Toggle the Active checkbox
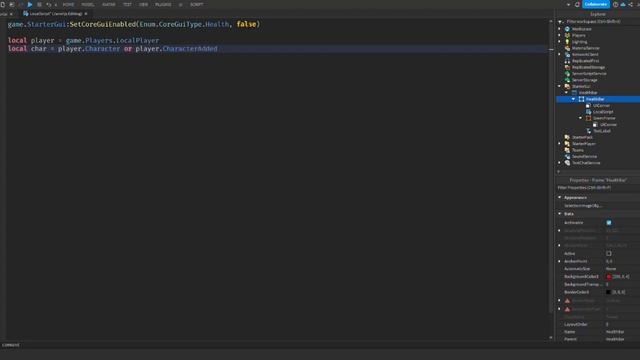640x360 pixels. [x=609, y=253]
